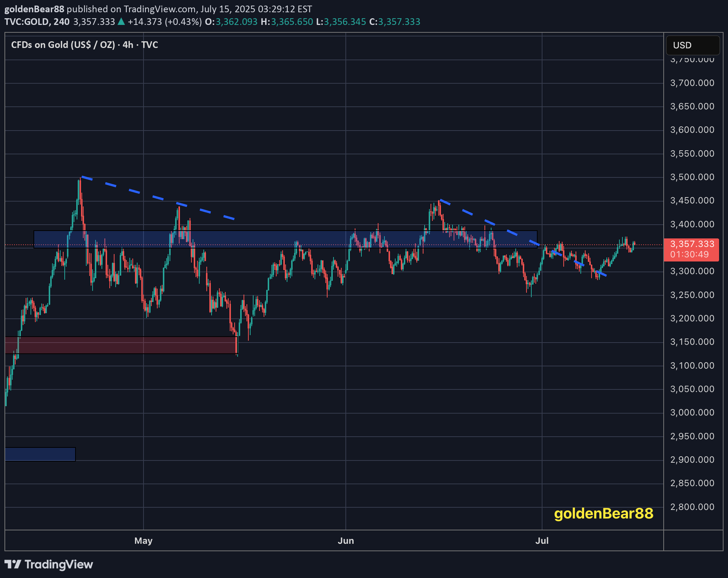Click the goldenBear88 author name in the header
Screen dimensions: 728x578
point(34,9)
